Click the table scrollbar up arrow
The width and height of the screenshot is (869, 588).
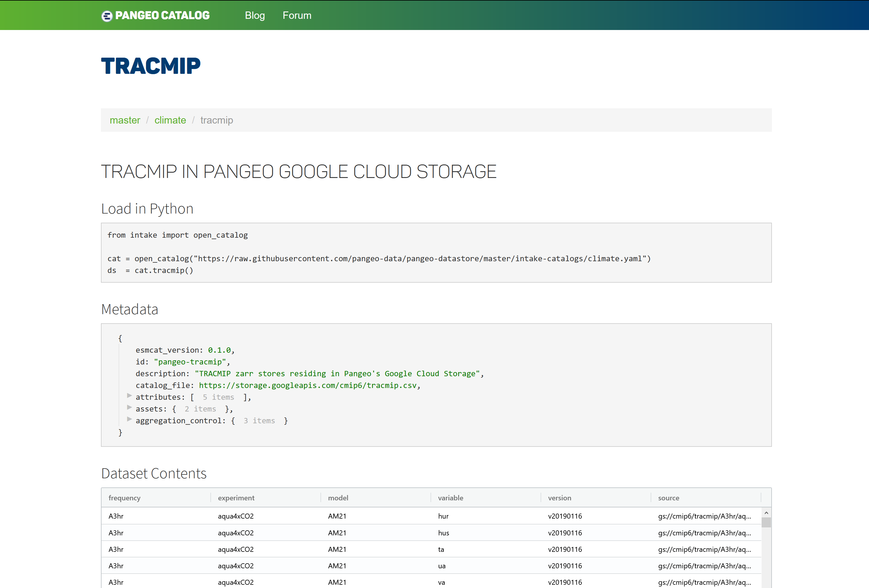766,513
